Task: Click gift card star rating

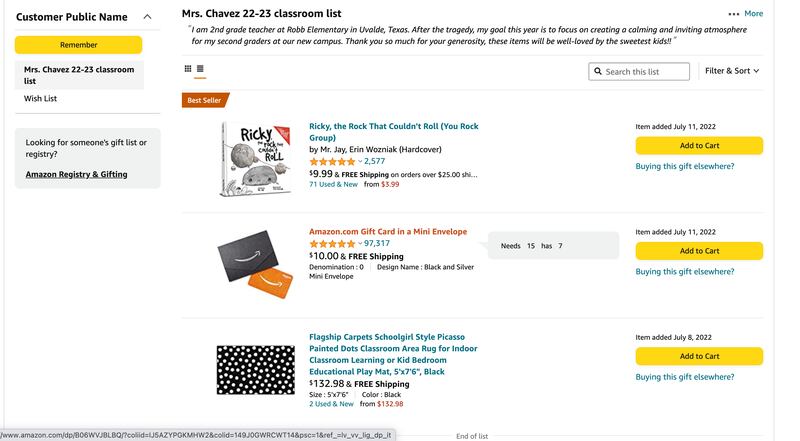Action: [x=332, y=243]
